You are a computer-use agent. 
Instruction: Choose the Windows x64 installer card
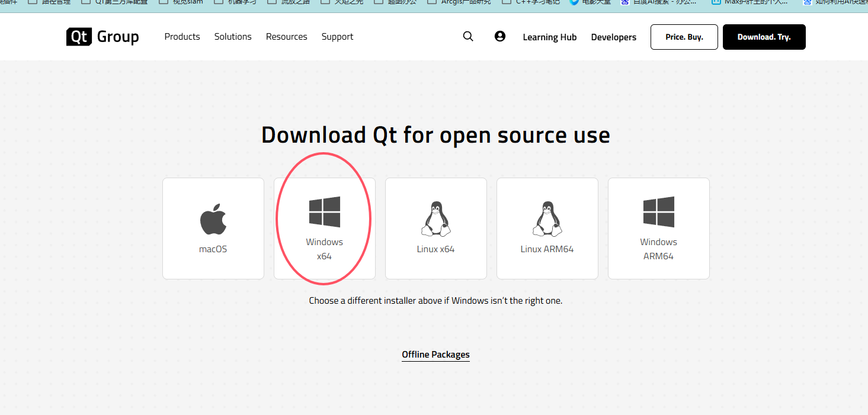325,229
